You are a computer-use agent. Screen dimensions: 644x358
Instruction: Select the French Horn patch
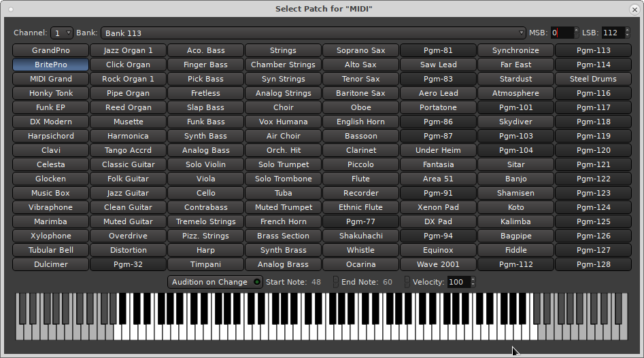283,221
